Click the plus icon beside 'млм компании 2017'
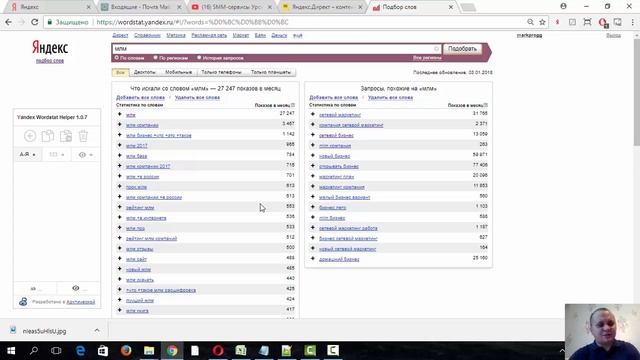Viewport: 640px width, 360px height. 120,166
